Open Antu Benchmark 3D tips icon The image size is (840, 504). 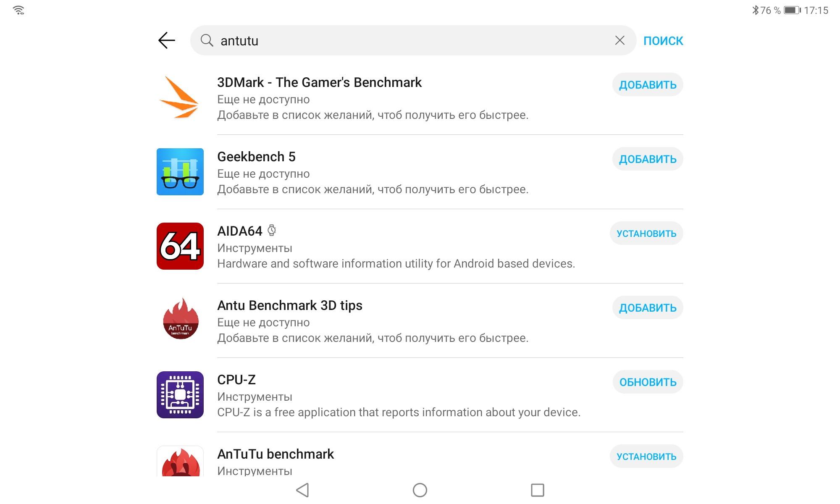click(x=180, y=320)
